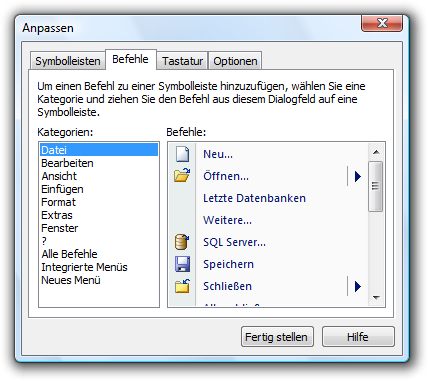The height and width of the screenshot is (381, 428).
Task: Click the Neu blank document icon
Action: [x=182, y=154]
